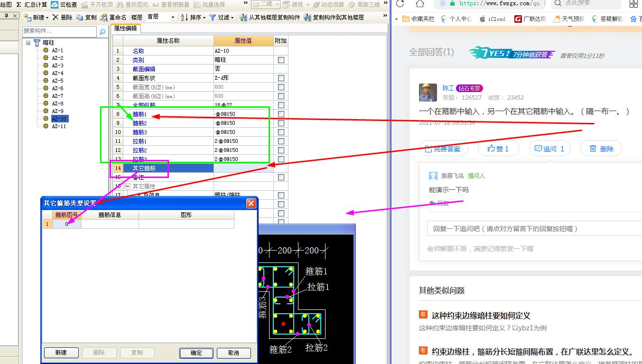Open bookmarks bar dropdown arrow
642x364 pixels.
coord(397,19)
